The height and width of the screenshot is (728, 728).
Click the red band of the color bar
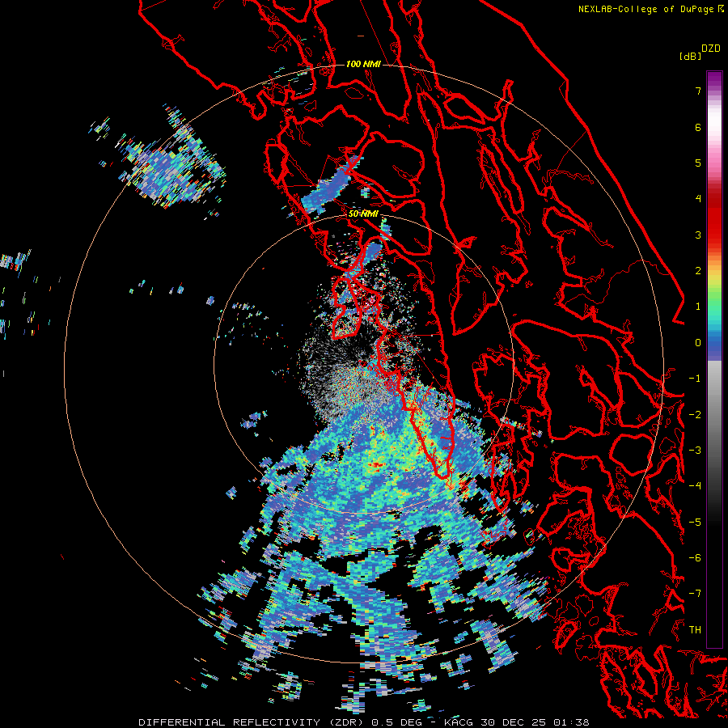point(714,223)
